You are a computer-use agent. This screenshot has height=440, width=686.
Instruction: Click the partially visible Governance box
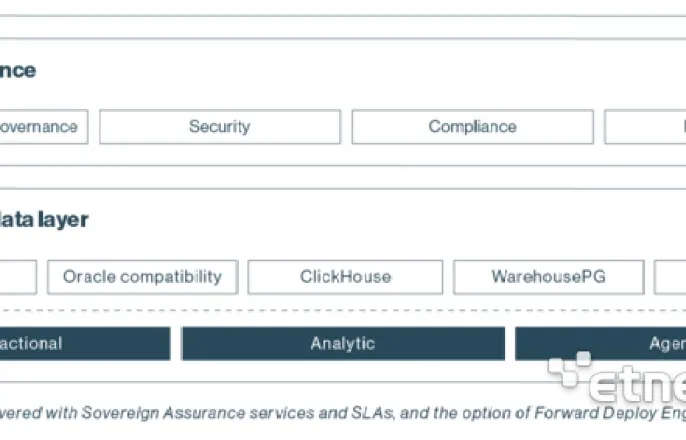click(x=44, y=127)
